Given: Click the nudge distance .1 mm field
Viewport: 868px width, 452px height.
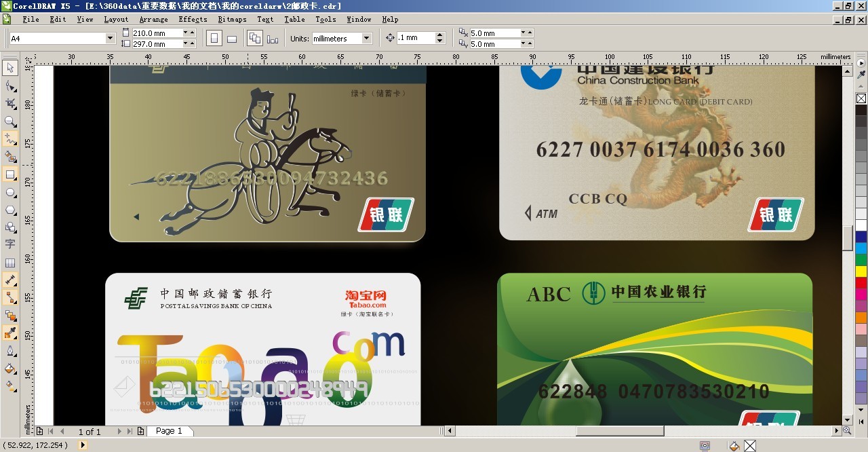Looking at the screenshot, I should pos(416,38).
